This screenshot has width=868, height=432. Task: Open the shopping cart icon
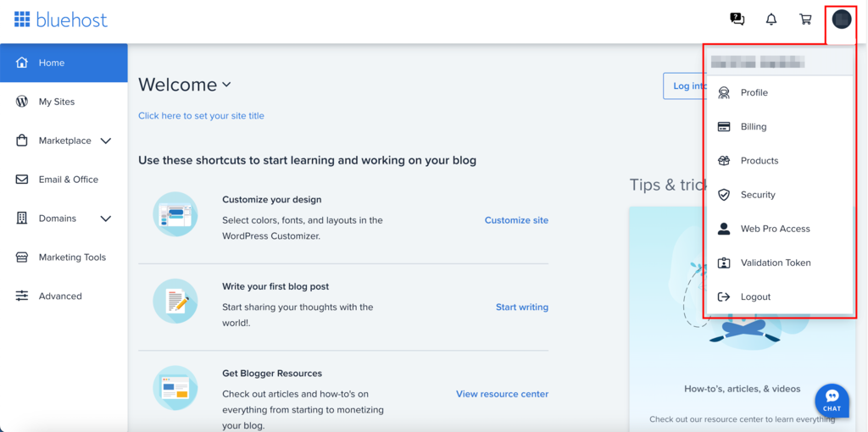805,19
